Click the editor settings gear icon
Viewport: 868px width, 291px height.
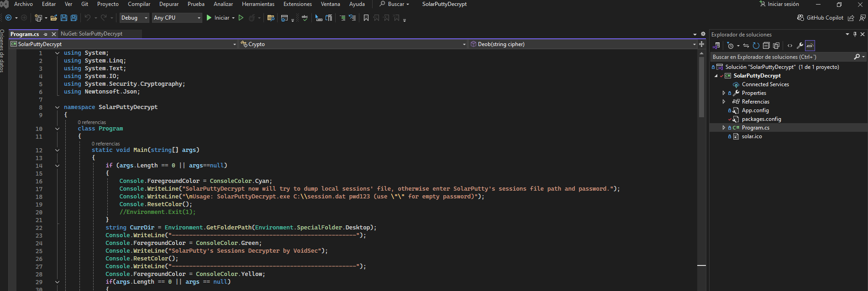(703, 34)
